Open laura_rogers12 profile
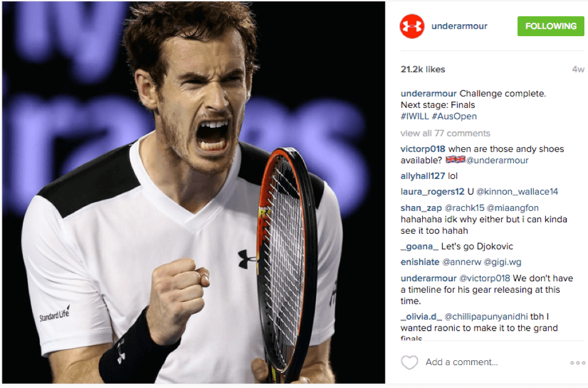 [x=432, y=192]
